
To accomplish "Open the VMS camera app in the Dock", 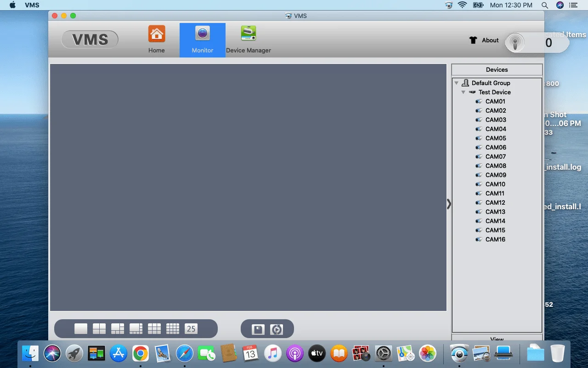I will coord(459,353).
